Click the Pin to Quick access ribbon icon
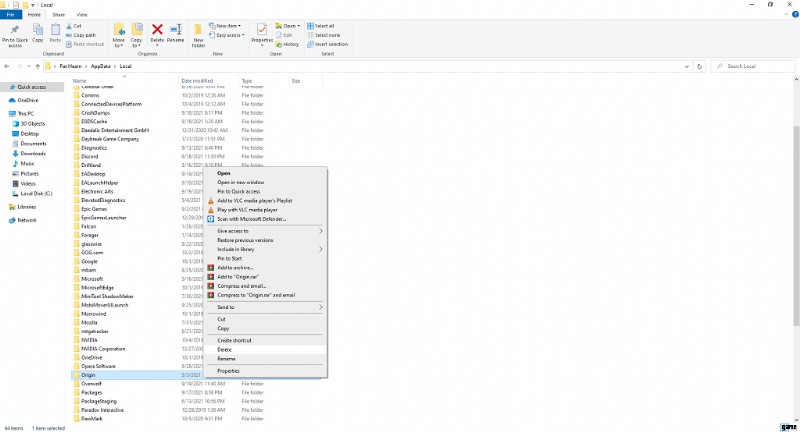Screen dimensions: 800x432 tap(15, 31)
